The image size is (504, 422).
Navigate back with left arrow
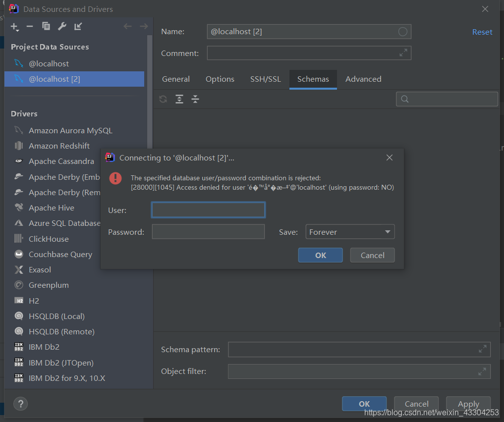point(127,26)
